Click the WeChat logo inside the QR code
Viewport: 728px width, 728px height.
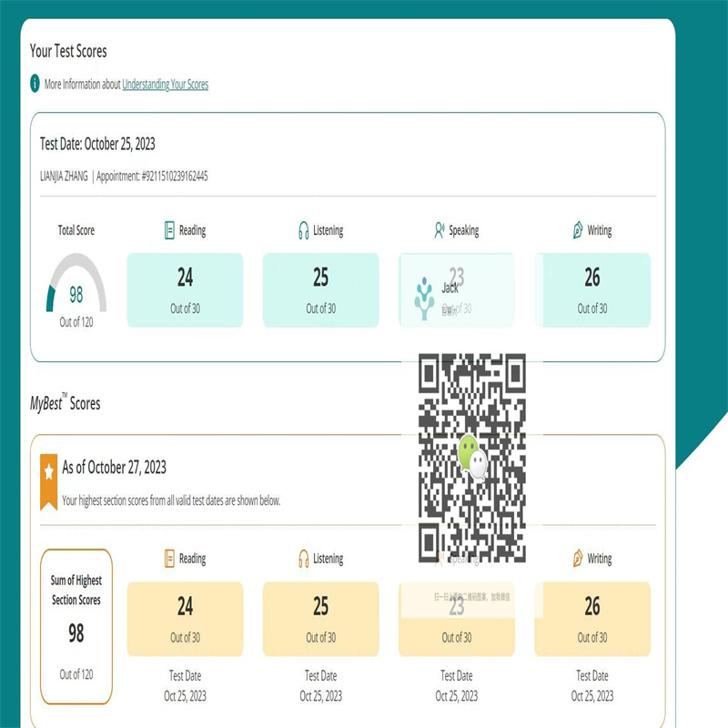[472, 456]
